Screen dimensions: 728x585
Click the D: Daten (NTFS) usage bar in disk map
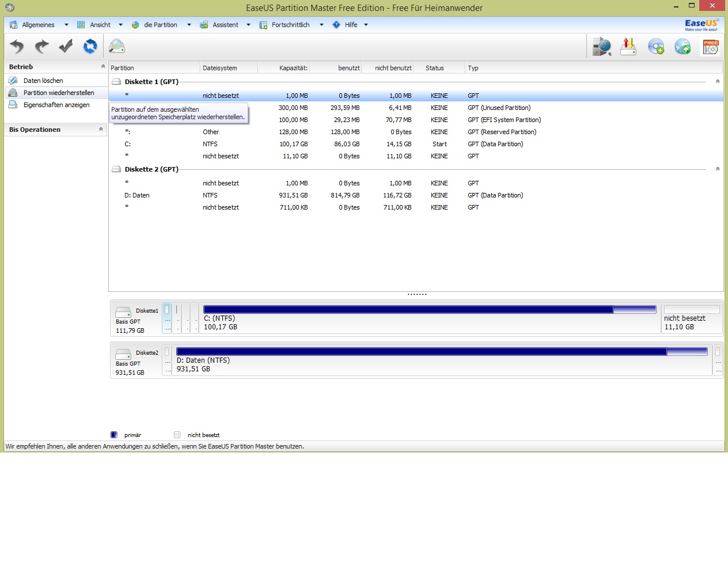tap(442, 352)
